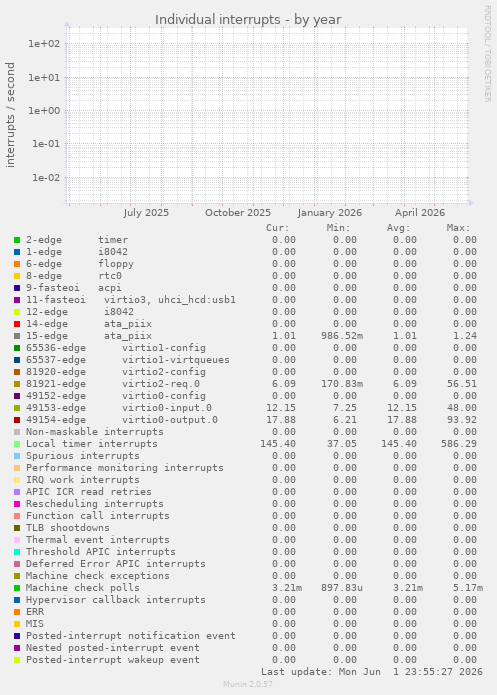Click the cyan Threshold APIC interrupts swatch
The width and height of the screenshot is (497, 695).
(x=17, y=552)
